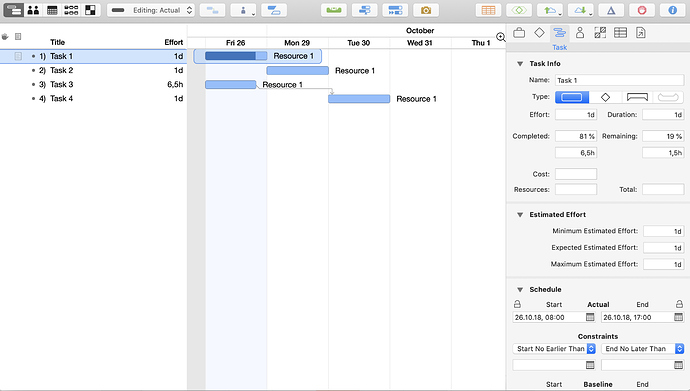690x391 pixels.
Task: Click the level resources toolbar icon
Action: [334, 10]
